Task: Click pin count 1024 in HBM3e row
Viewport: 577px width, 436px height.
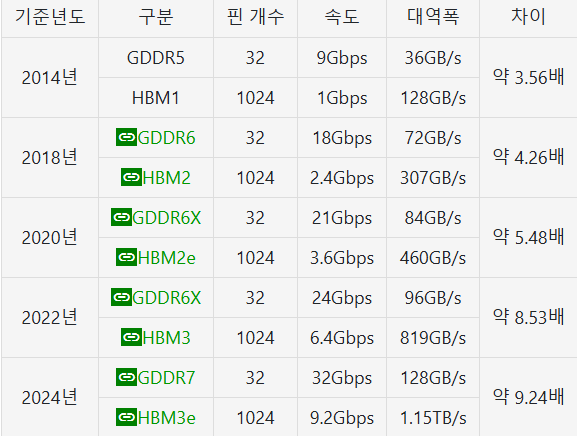Action: pos(255,417)
